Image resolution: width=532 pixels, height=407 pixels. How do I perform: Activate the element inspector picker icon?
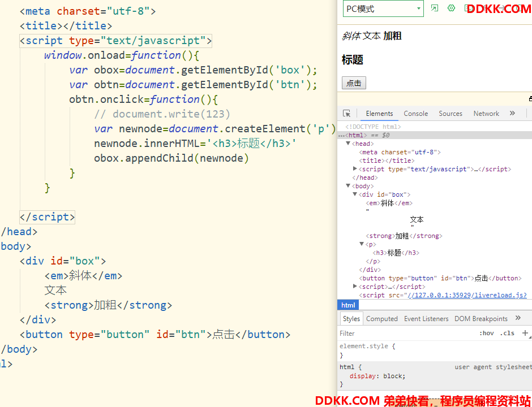tap(347, 114)
